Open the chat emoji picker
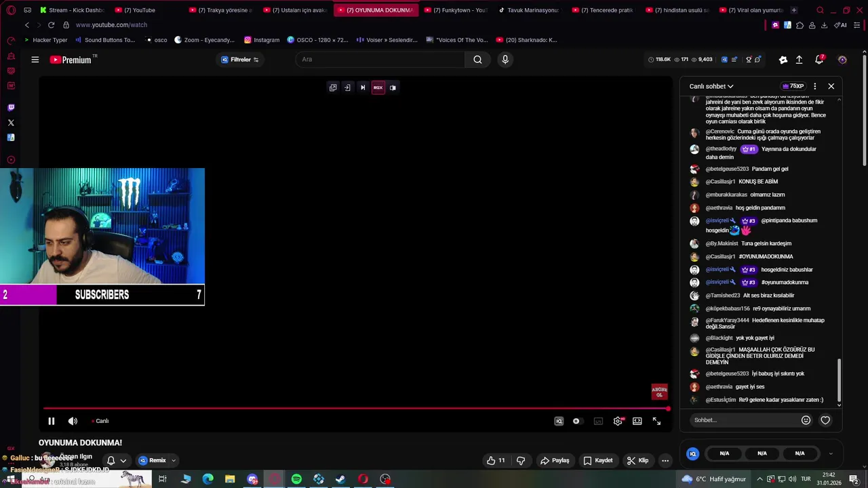This screenshot has height=488, width=868. [806, 420]
